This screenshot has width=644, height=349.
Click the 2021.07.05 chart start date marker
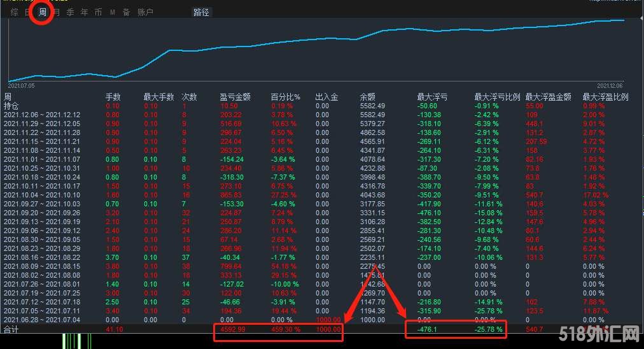pos(21,85)
